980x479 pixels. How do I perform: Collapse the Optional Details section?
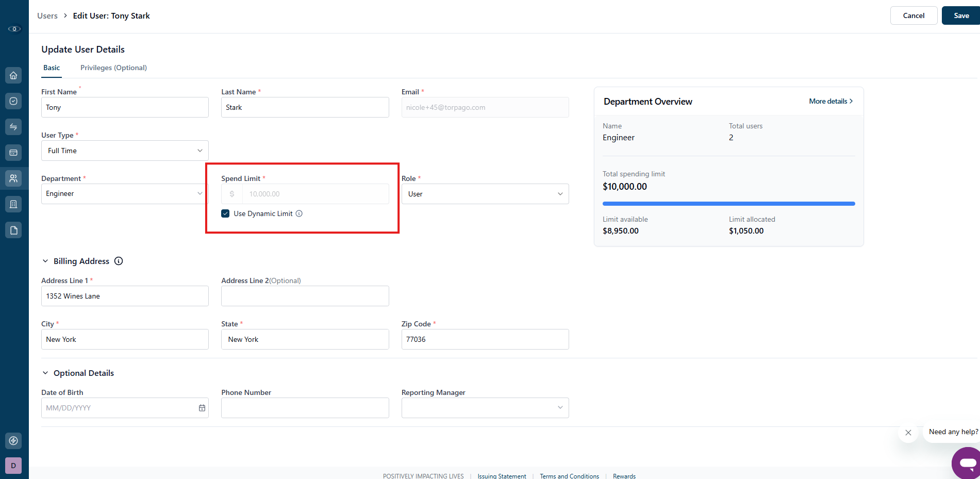pyautogui.click(x=45, y=373)
